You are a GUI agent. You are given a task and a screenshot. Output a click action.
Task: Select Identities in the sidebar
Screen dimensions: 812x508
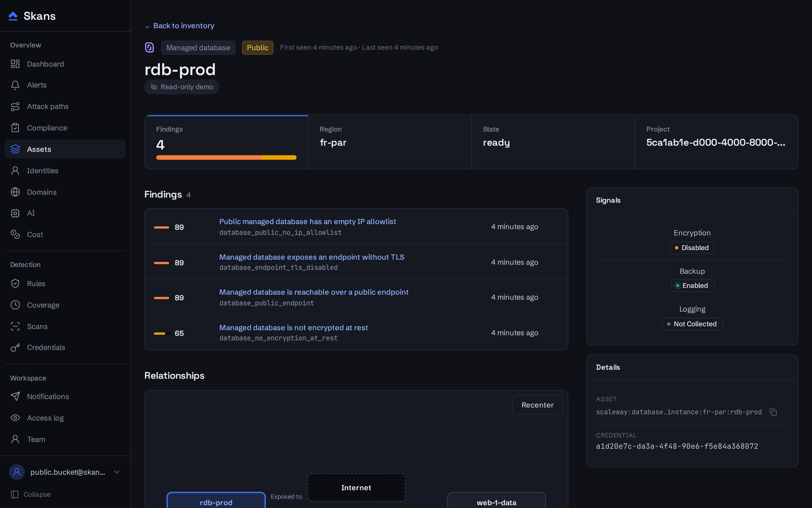point(65,171)
